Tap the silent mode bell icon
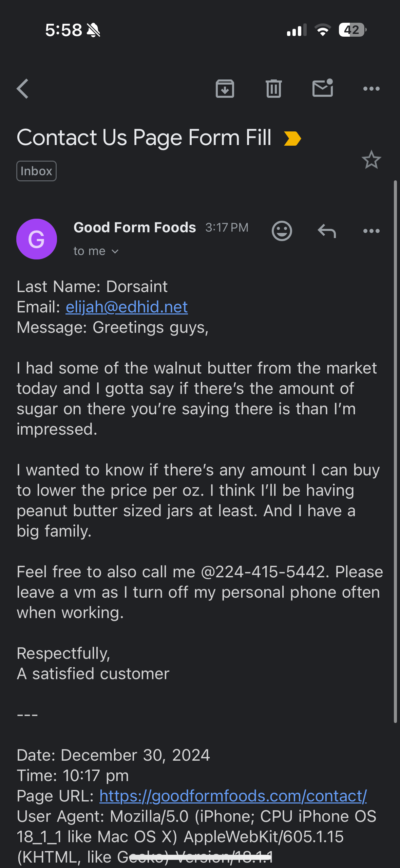This screenshot has width=400, height=868. coord(93,30)
